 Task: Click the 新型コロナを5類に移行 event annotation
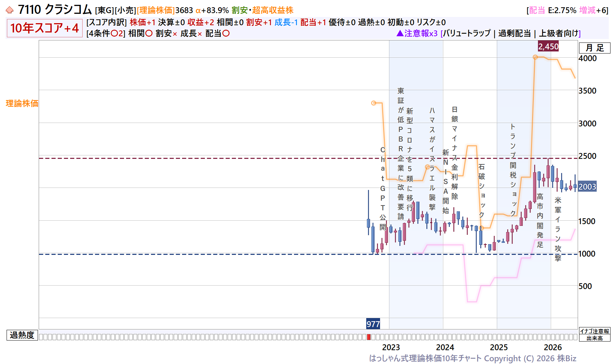point(410,160)
